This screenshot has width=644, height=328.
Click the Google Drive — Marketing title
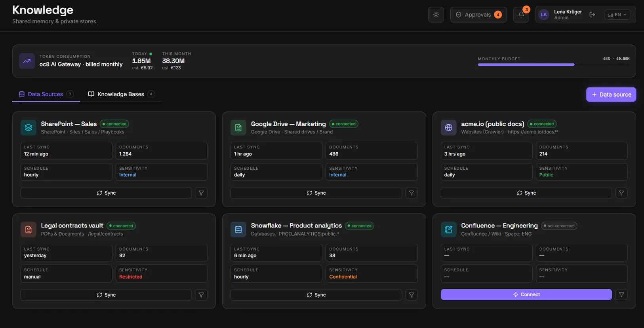tap(288, 124)
